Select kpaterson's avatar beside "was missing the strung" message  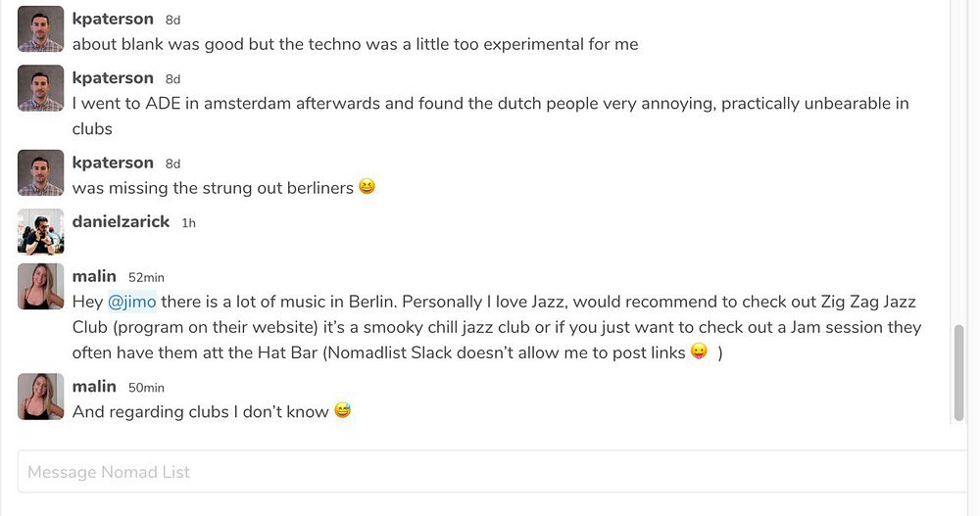click(x=40, y=172)
